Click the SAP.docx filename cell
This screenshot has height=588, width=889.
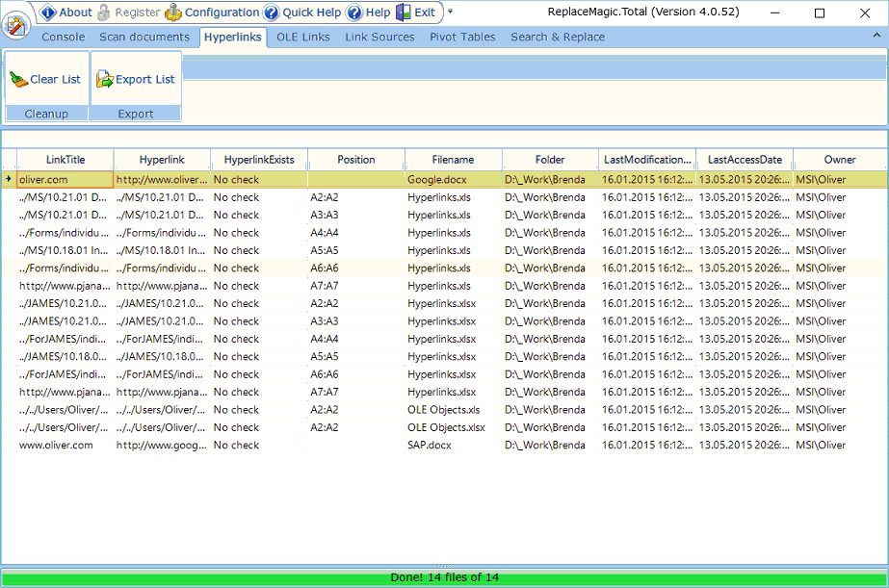[453, 446]
